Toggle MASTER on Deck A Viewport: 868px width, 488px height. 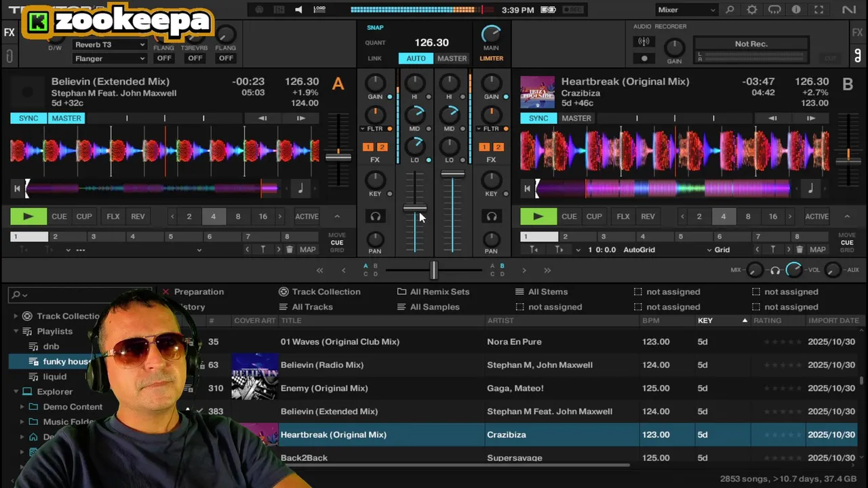[66, 118]
